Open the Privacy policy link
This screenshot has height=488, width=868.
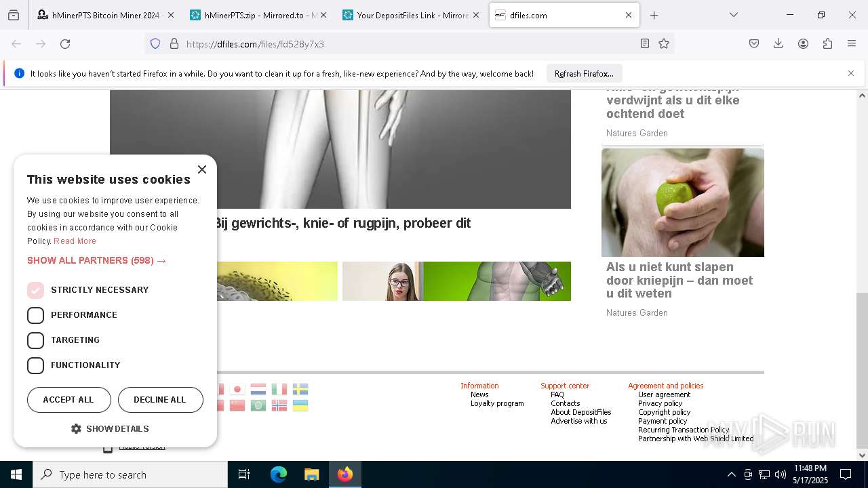(660, 403)
